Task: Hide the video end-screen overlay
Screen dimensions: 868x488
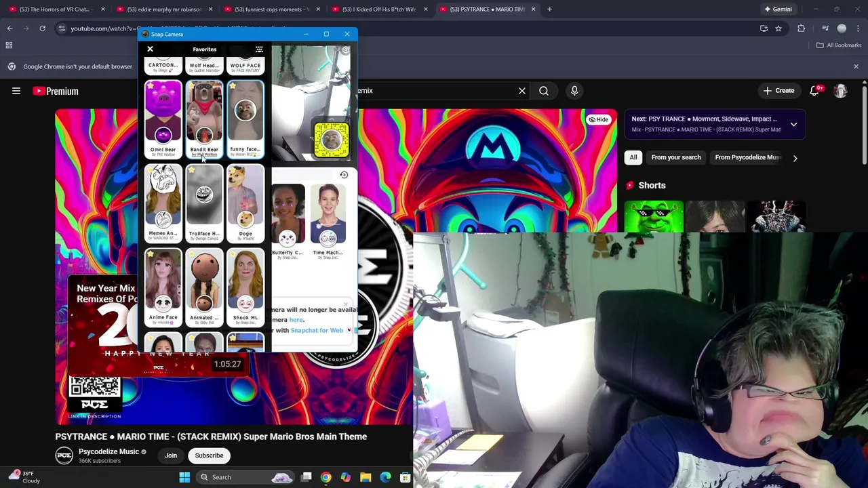Action: coord(598,119)
